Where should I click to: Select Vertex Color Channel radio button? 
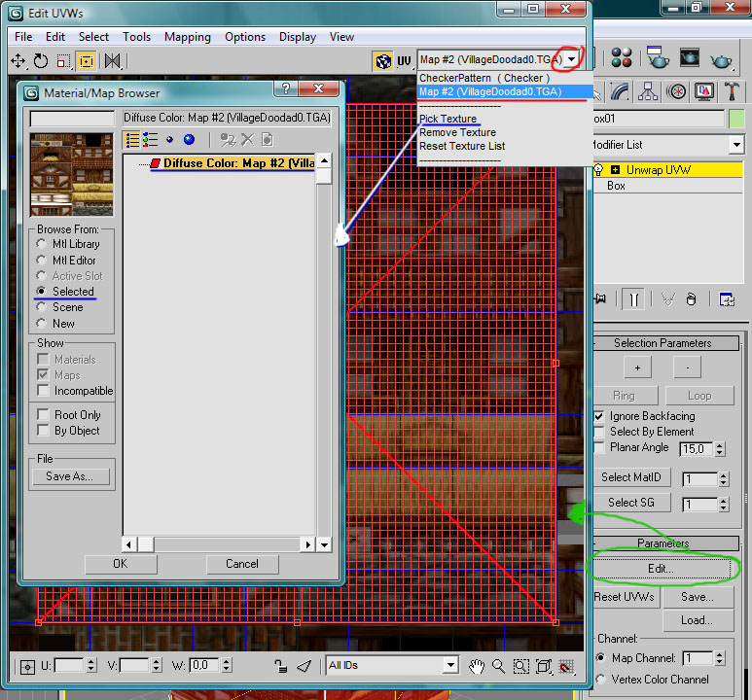600,679
